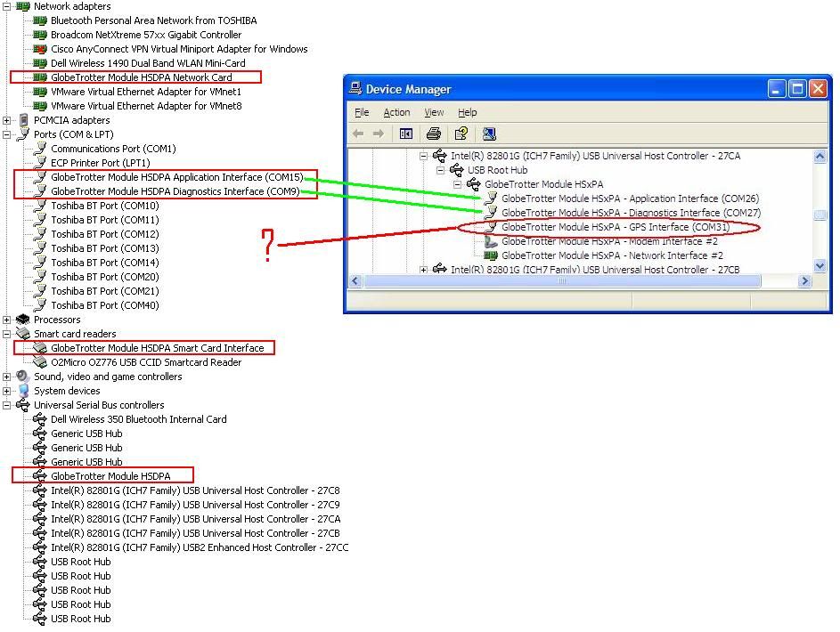The width and height of the screenshot is (840, 632).
Task: Click Modem Interface #2 phone icon
Action: [491, 241]
